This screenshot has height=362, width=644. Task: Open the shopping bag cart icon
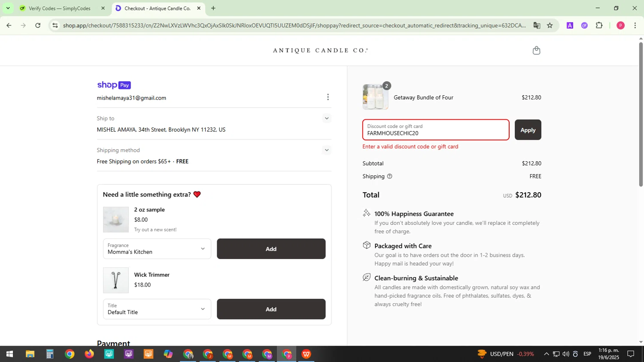tap(536, 51)
